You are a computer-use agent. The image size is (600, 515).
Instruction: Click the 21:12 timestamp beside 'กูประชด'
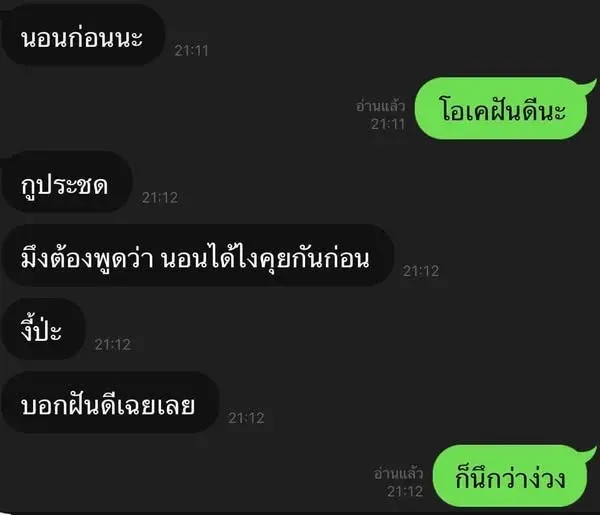tap(160, 197)
